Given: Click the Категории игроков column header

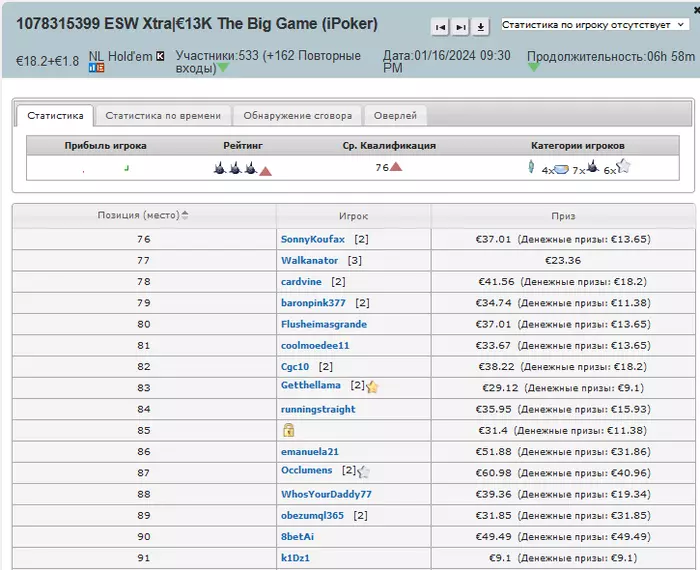Looking at the screenshot, I should [578, 146].
